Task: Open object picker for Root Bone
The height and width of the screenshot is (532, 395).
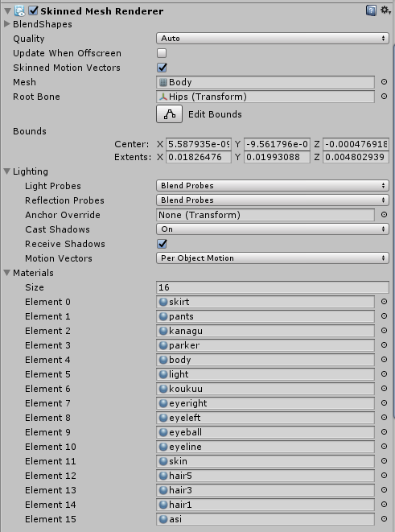Action: [384, 97]
